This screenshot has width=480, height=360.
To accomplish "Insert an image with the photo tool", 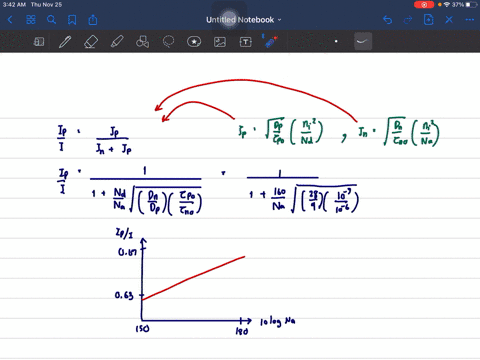I will 220,42.
